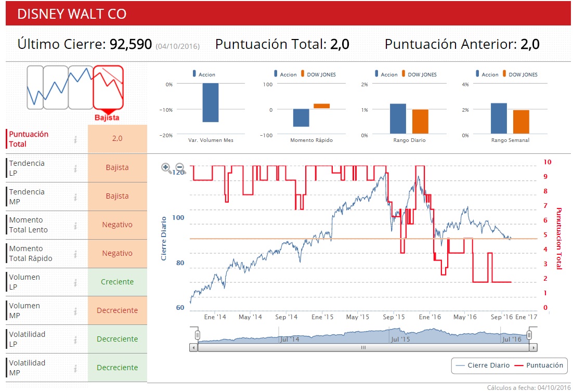Click orange DOW JONES bar in Rango Semanal
Image resolution: width=573 pixels, height=392 pixels.
tap(521, 122)
